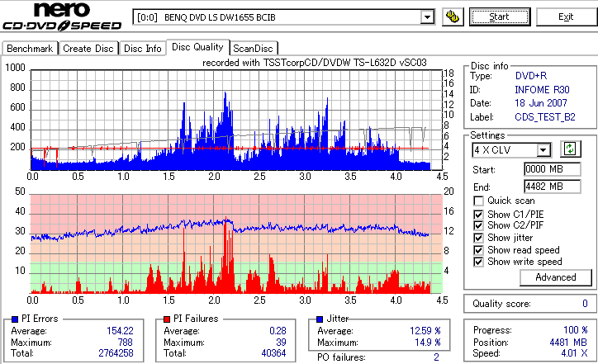
Task: Enable the Quick scan checkbox
Action: click(478, 201)
